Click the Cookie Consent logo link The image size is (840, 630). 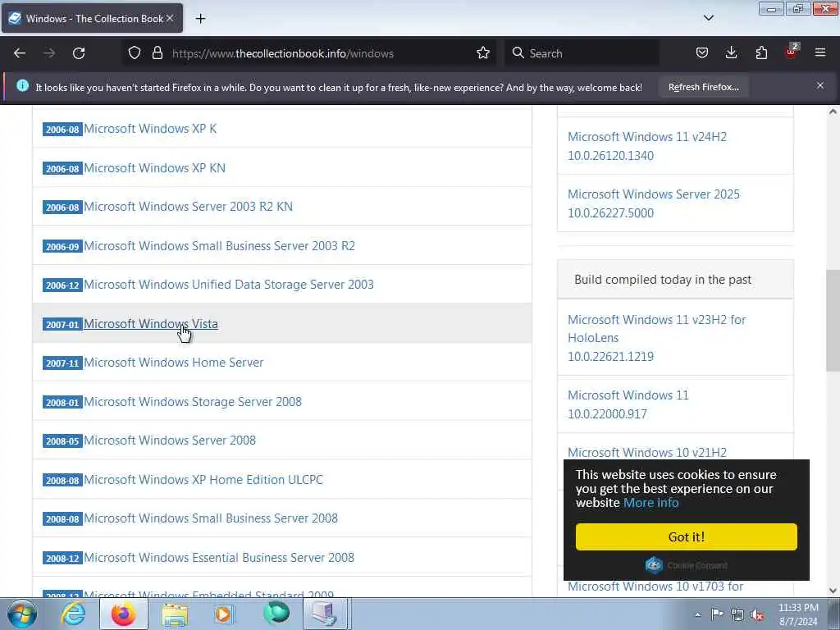click(x=687, y=565)
